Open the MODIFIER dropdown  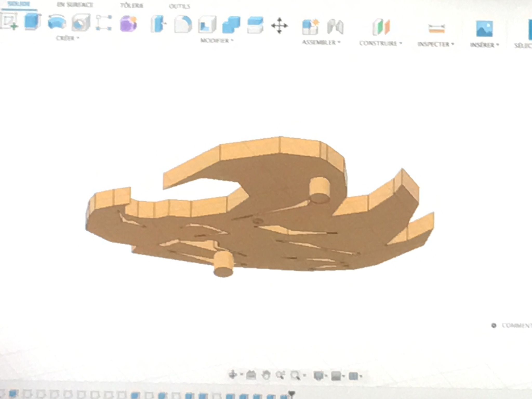[217, 41]
